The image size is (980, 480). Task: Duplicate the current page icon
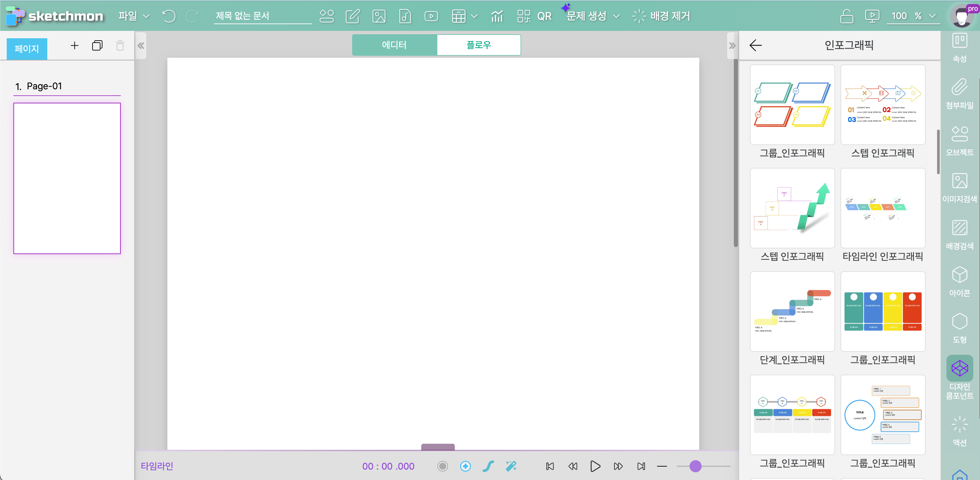tap(97, 46)
